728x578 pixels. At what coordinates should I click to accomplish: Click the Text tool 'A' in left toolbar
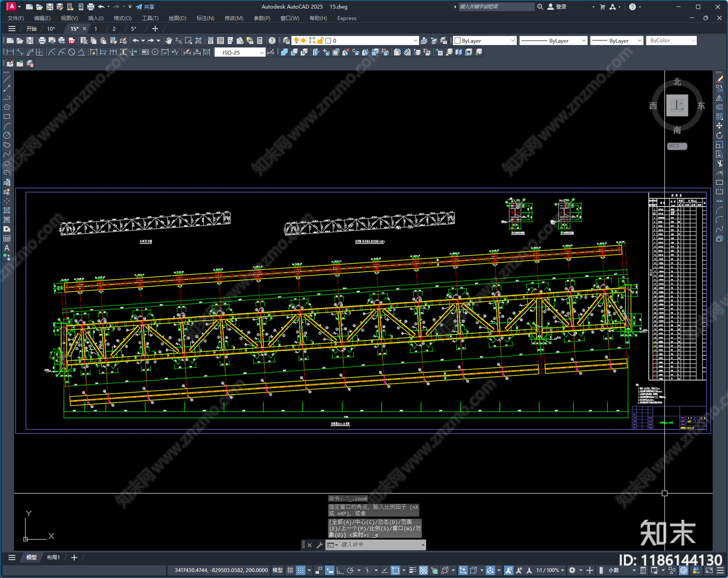click(x=7, y=248)
